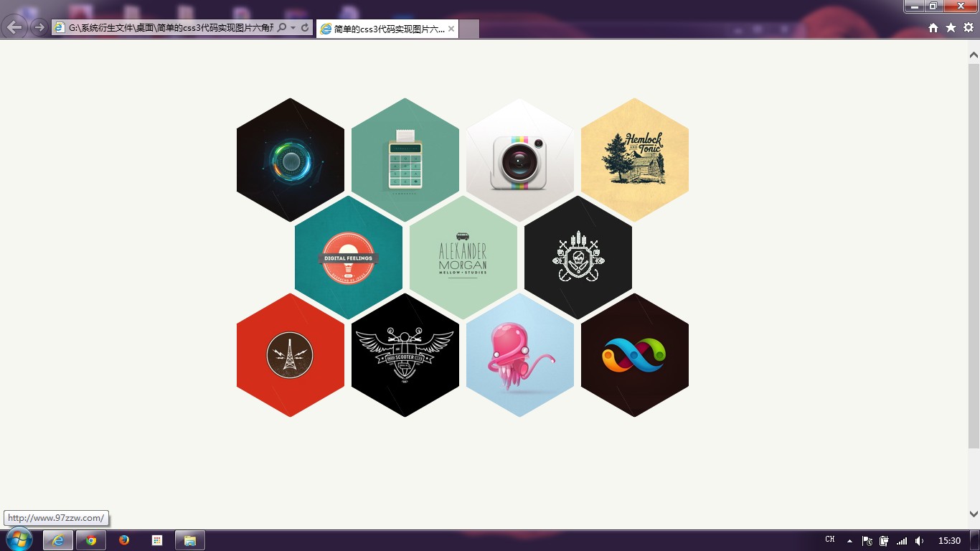Open the Tools gear menu
Viewport: 980px width, 551px height.
[x=969, y=27]
